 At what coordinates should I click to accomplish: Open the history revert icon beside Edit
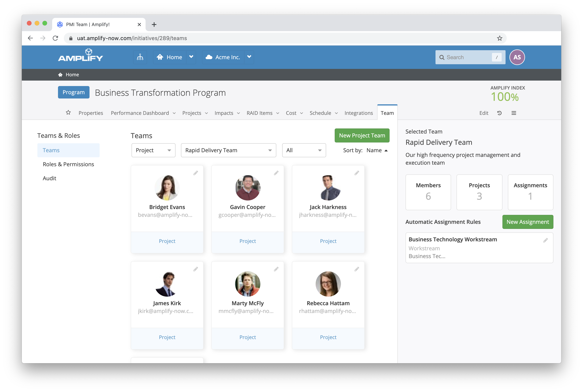499,113
